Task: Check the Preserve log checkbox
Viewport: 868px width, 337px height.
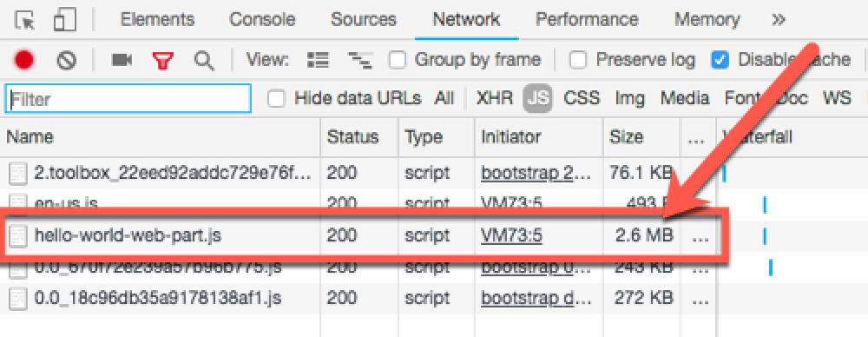Action: pos(578,59)
